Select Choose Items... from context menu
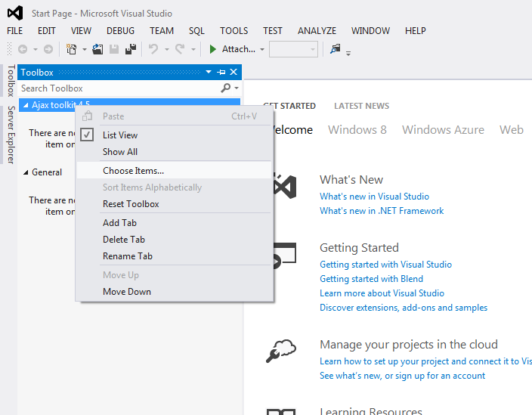532x415 pixels. pyautogui.click(x=174, y=170)
